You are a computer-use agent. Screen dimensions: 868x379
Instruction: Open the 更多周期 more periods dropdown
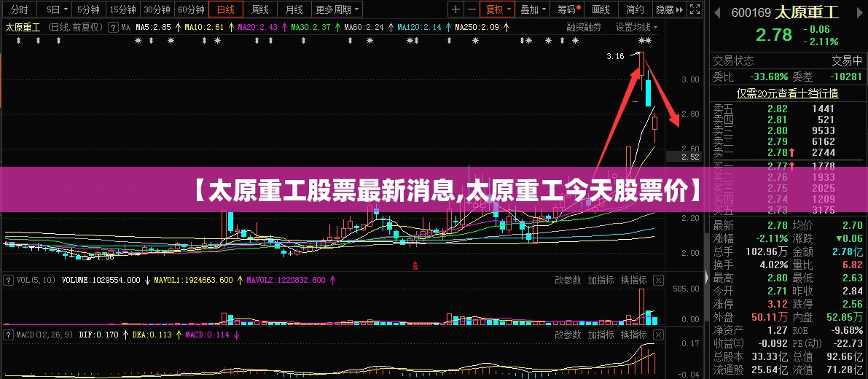point(338,9)
